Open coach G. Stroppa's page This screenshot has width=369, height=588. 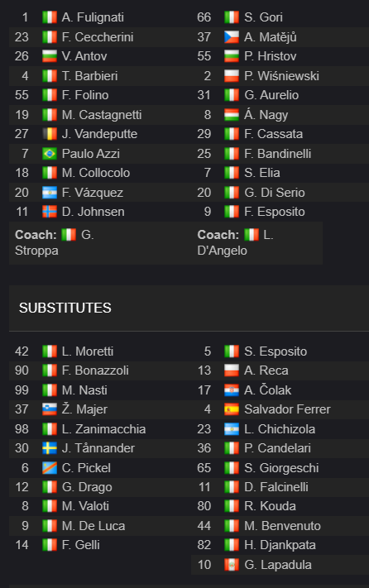[55, 242]
